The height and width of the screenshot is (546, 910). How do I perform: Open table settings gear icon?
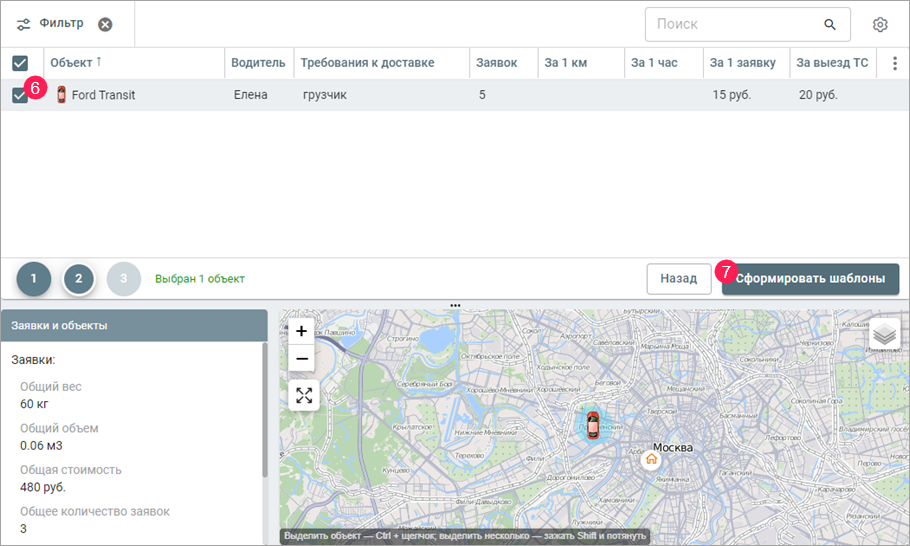point(880,24)
